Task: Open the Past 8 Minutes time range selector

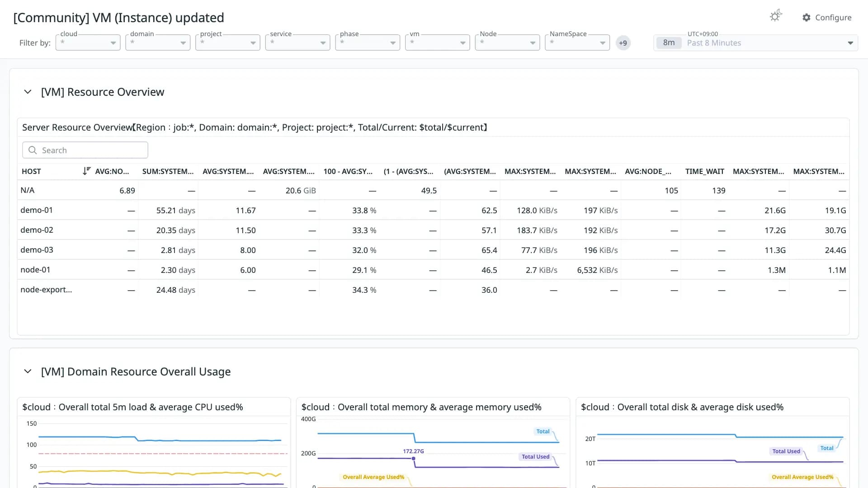Action: tap(755, 43)
